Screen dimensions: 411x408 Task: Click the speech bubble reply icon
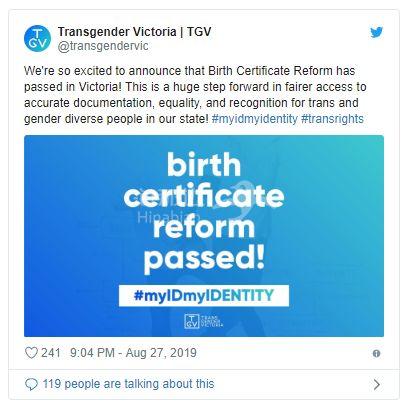pos(31,384)
